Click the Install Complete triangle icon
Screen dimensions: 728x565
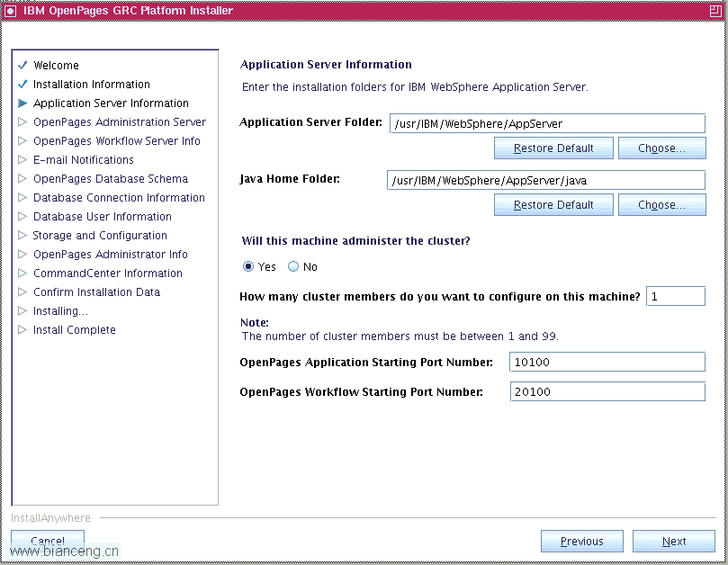[22, 329]
